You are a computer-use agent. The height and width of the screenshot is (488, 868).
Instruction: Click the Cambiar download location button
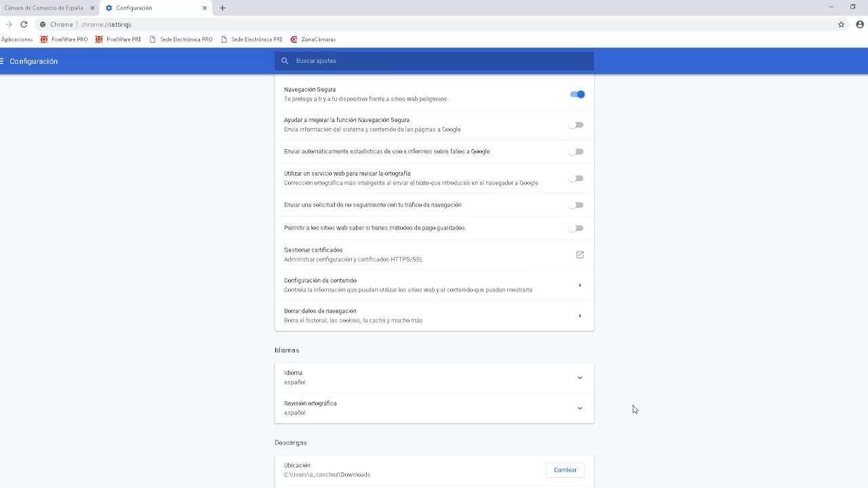[565, 470]
